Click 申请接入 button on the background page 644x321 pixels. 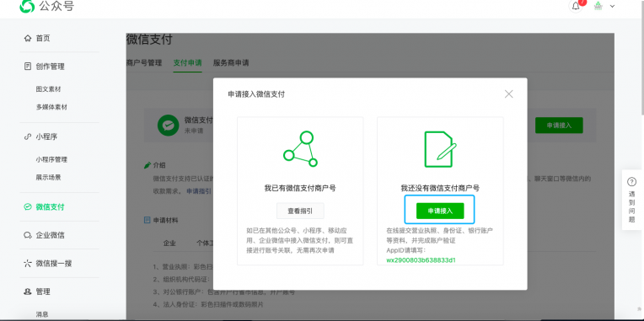[559, 126]
